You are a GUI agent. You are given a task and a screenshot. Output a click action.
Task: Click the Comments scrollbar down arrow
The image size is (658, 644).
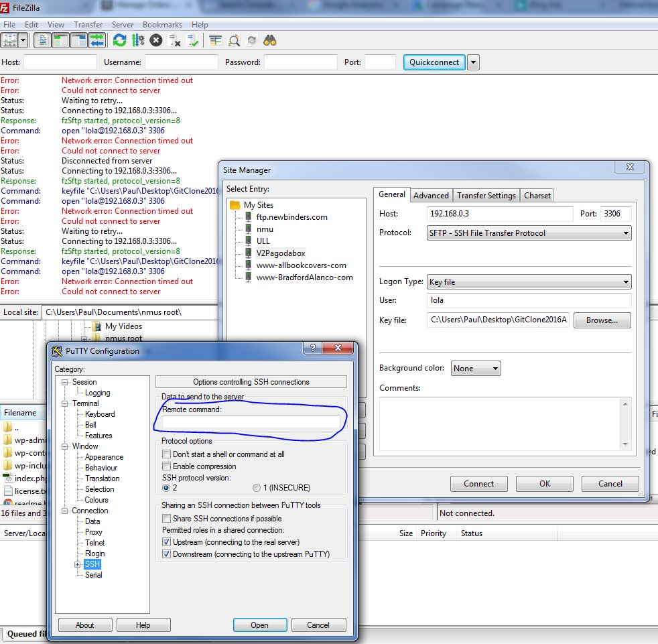click(625, 444)
